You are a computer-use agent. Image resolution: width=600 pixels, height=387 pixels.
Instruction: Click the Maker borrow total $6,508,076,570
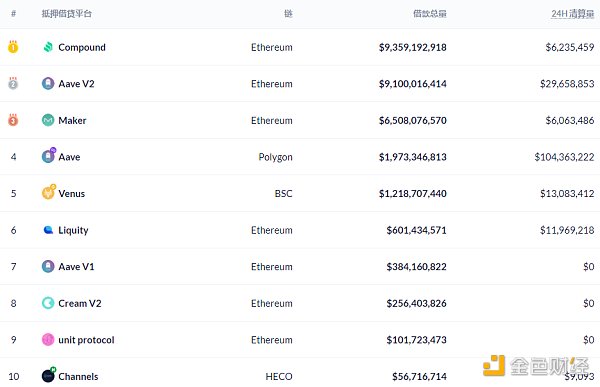pos(412,121)
